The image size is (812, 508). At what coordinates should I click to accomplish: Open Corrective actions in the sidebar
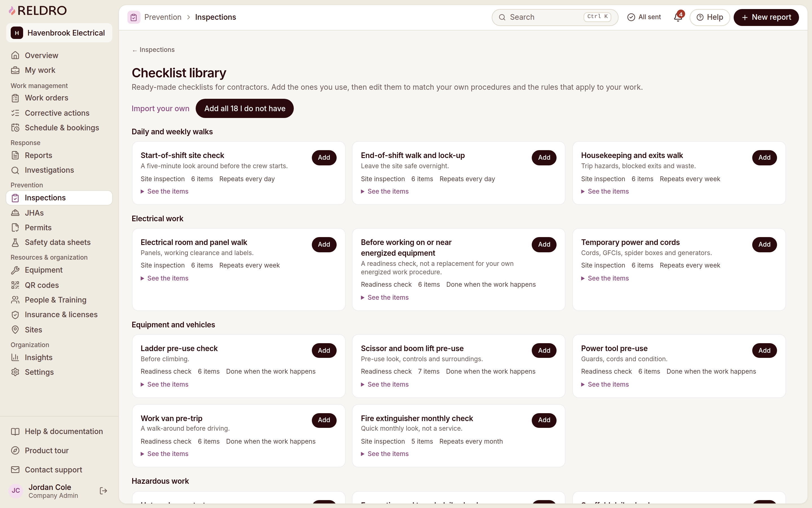tap(59, 113)
